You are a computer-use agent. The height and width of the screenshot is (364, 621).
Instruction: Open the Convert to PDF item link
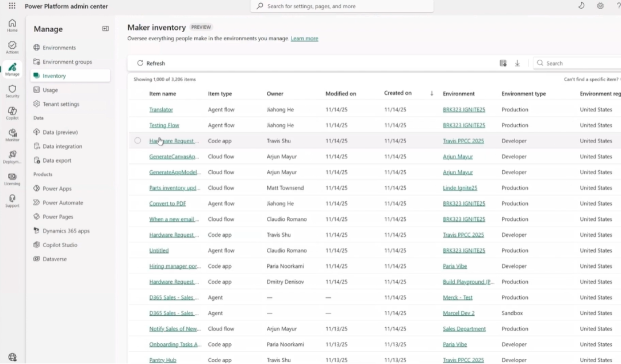coord(167,203)
